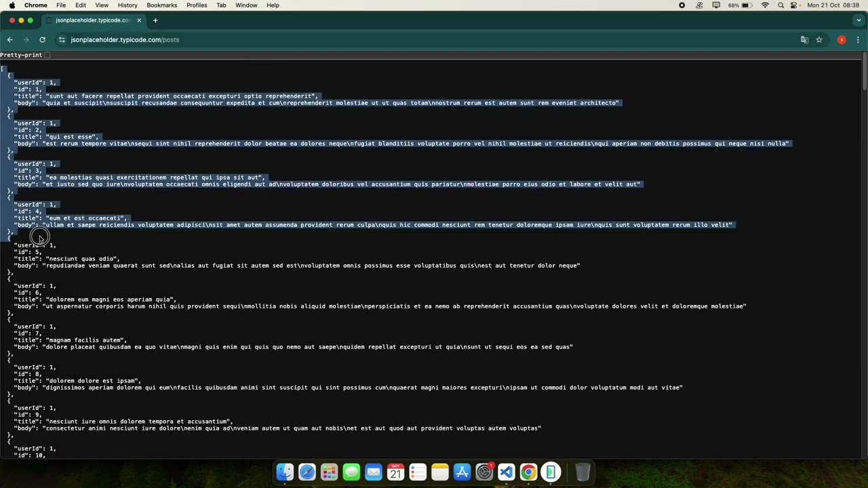Viewport: 868px width, 488px height.
Task: Open a new tab with the plus button
Action: [x=155, y=20]
